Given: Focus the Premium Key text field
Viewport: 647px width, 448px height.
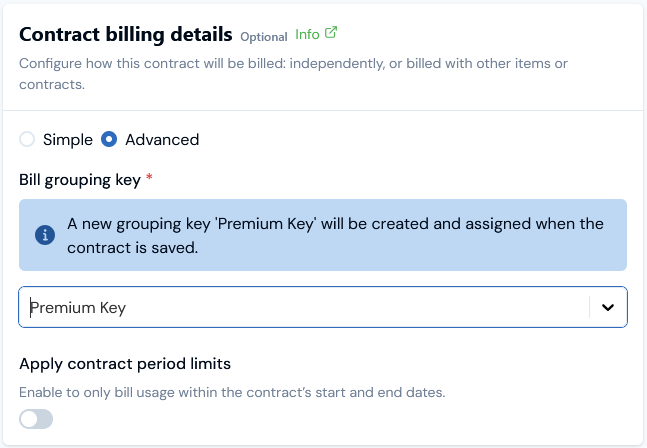Looking at the screenshot, I should [300, 308].
